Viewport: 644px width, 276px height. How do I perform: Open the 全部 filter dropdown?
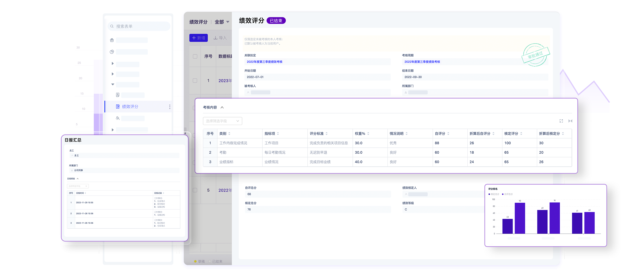[x=222, y=22]
